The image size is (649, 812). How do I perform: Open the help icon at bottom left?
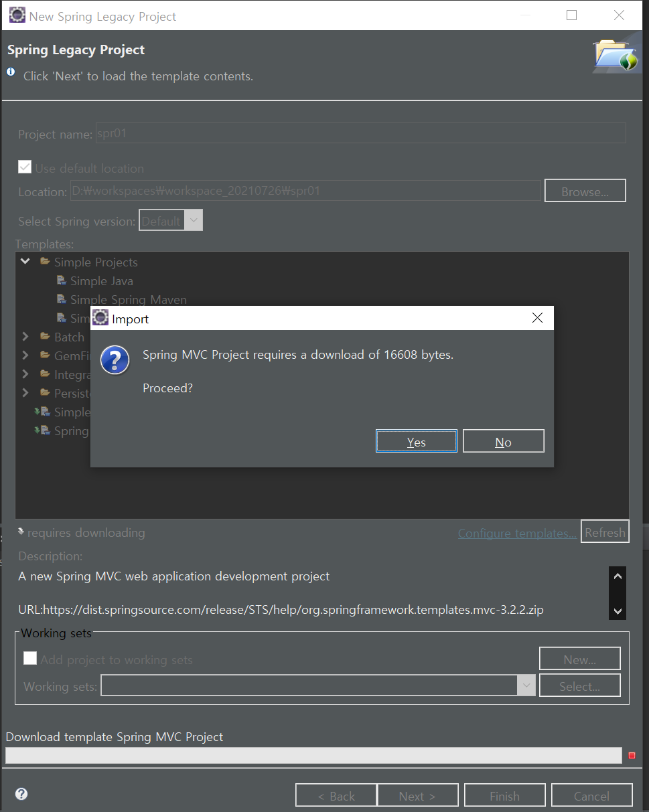[21, 794]
